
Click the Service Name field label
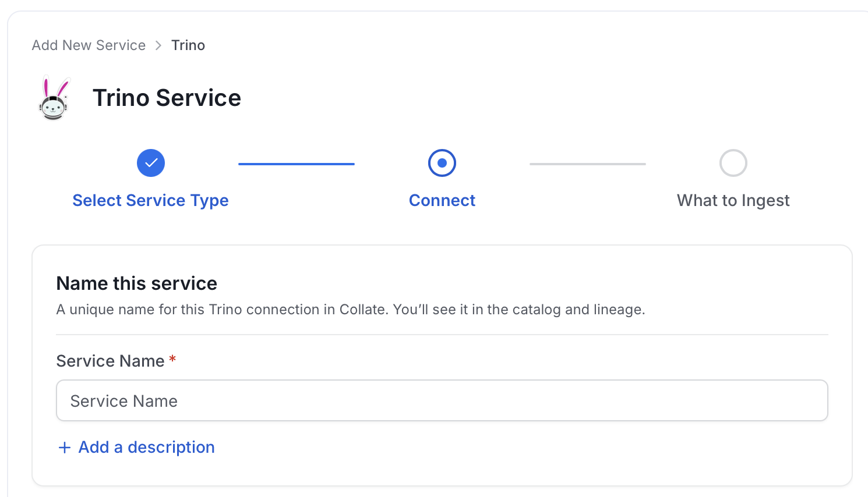coord(111,361)
